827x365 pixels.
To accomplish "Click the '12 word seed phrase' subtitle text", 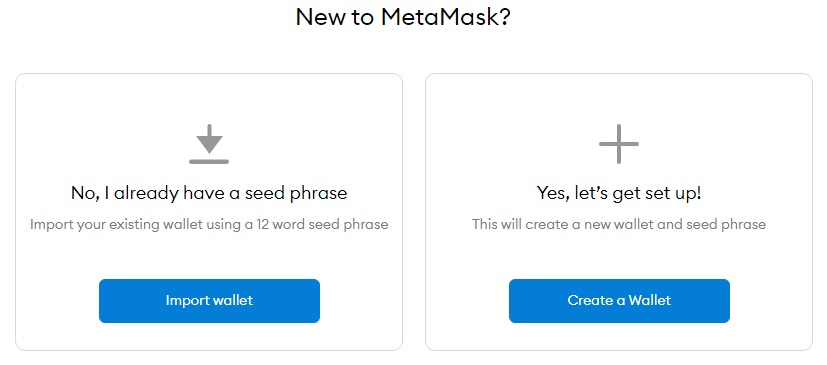I will [x=322, y=225].
